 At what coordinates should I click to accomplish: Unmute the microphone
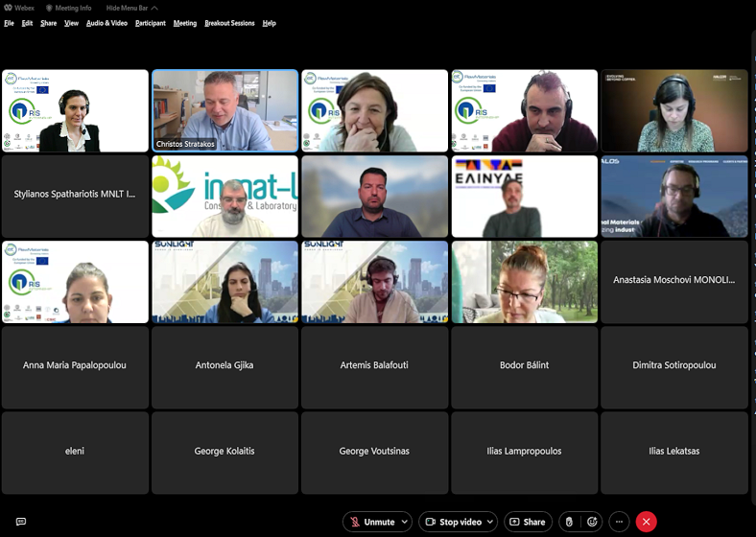(x=372, y=522)
